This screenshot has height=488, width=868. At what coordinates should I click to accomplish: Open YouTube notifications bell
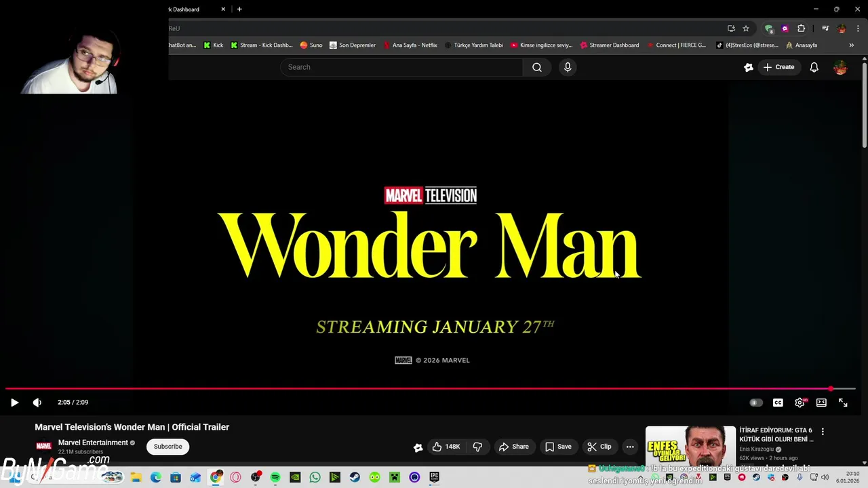(814, 67)
